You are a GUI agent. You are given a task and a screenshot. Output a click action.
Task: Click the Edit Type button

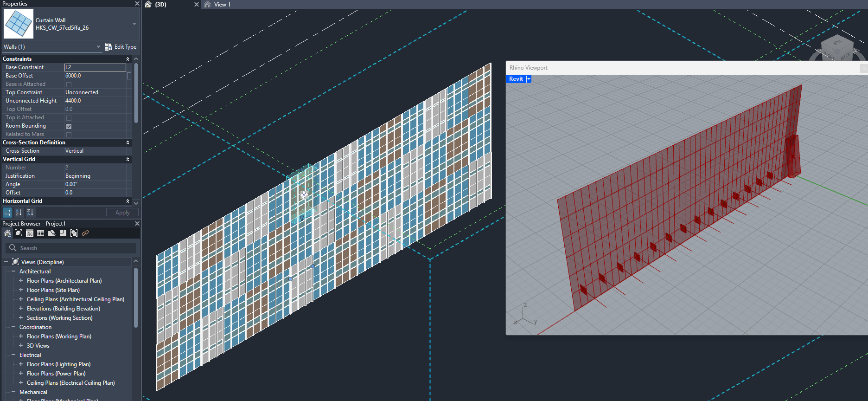point(121,47)
